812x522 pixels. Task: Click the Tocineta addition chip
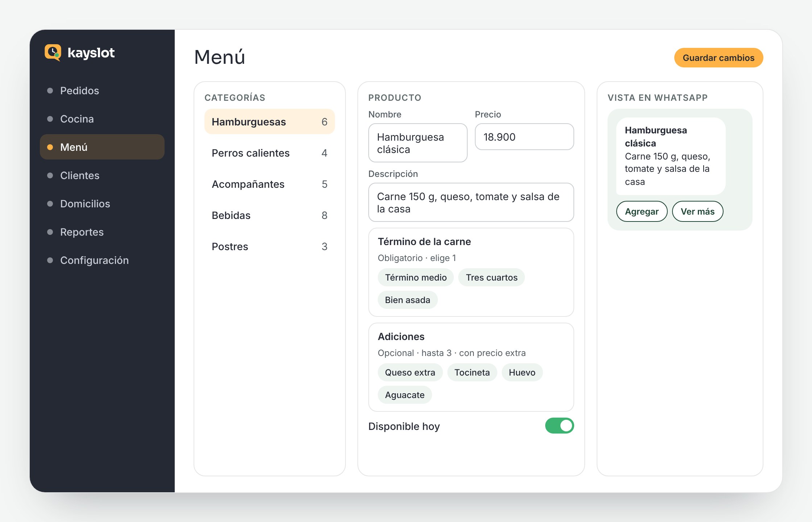[472, 373]
